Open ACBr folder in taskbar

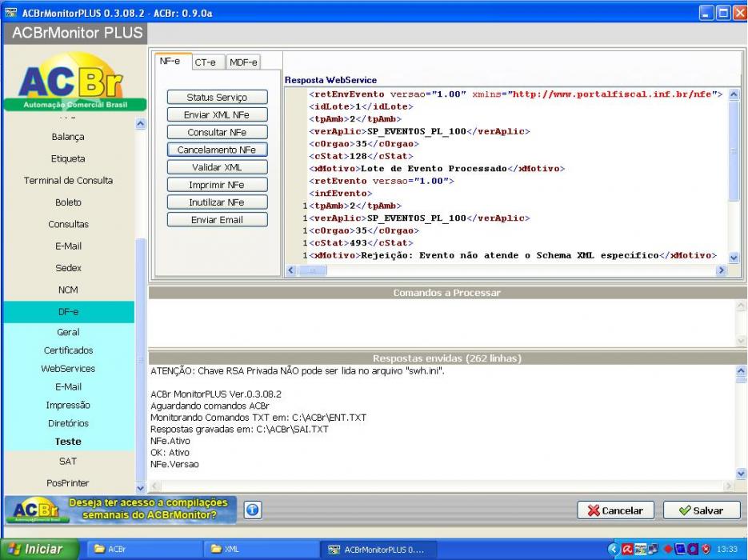[x=140, y=549]
